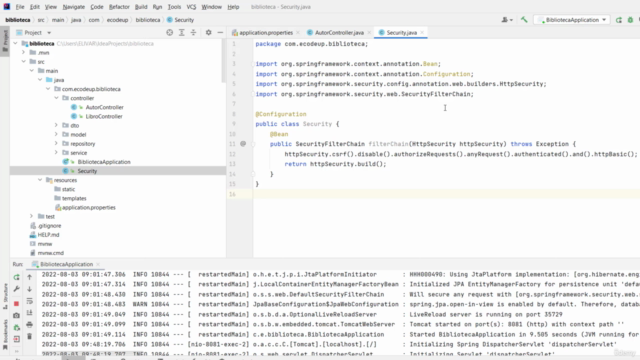The image size is (640, 360).
Task: Click the print icon in Run console
Action: coord(29,325)
